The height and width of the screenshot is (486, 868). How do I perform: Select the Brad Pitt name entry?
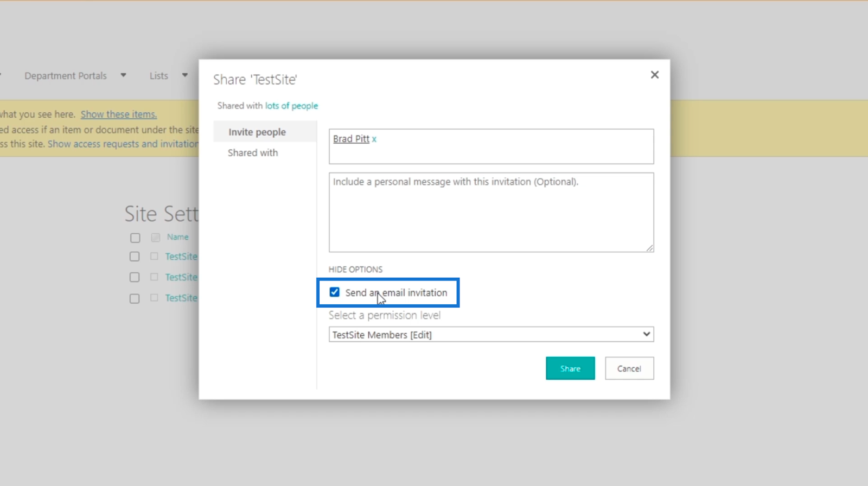click(x=351, y=139)
